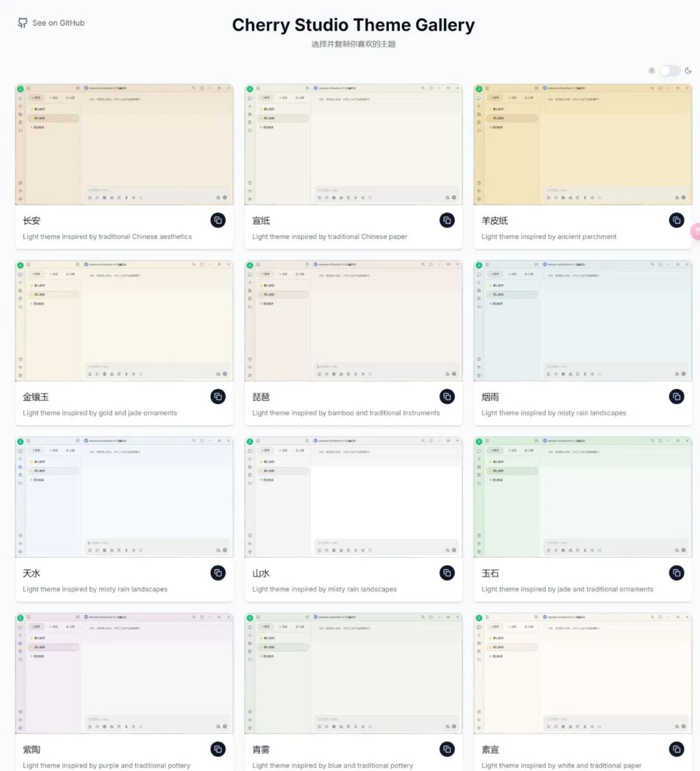Screen dimensions: 700x771
Task: Click the 烟雨 theme title
Action: click(491, 397)
